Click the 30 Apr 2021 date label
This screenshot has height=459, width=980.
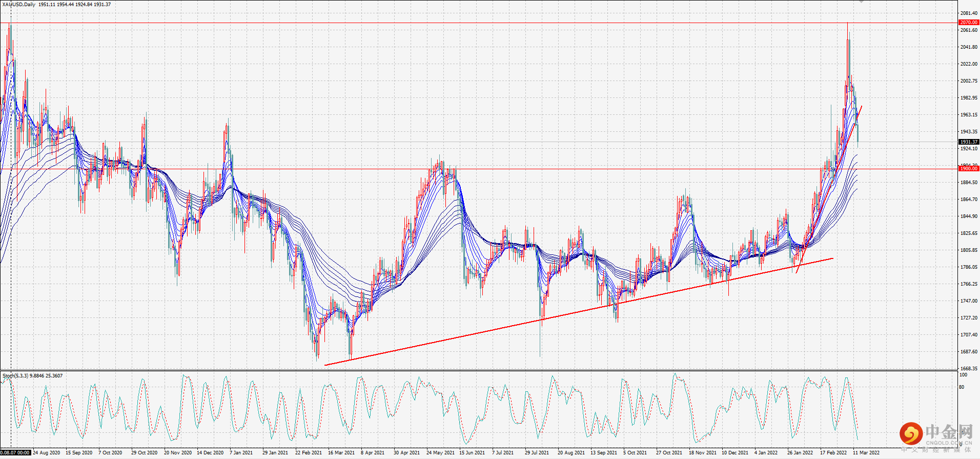[x=407, y=453]
